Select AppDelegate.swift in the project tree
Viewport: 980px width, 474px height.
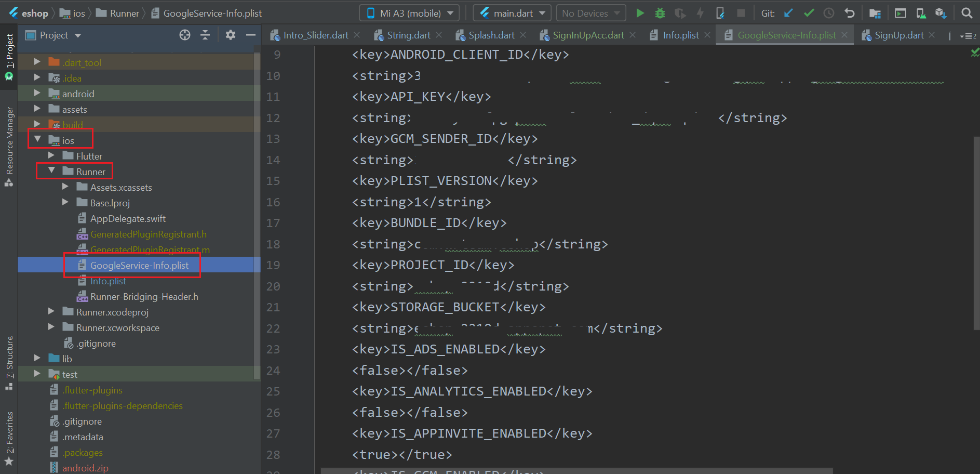[x=128, y=219]
